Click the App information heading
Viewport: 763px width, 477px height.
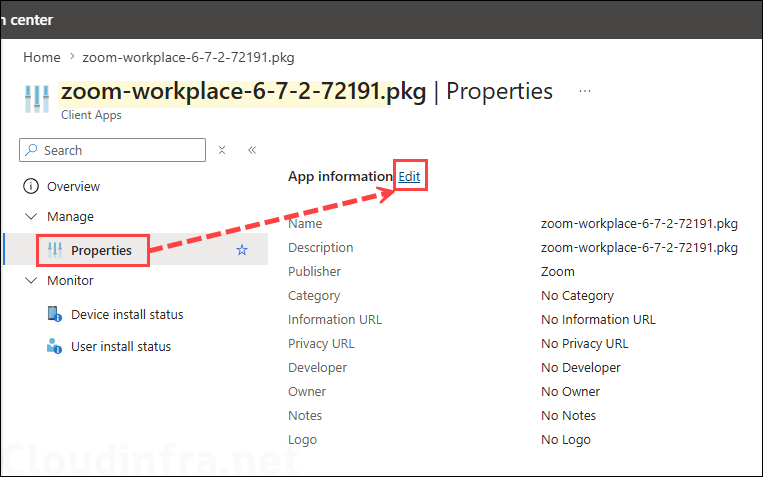(340, 176)
